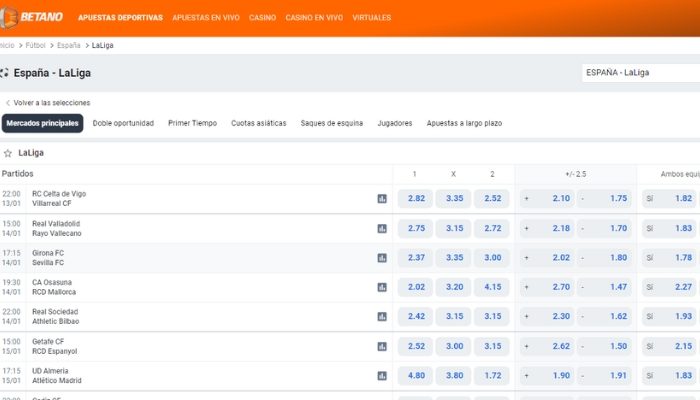Screen dimensions: 700x400
Task: Select Atlético Madrid away win odds 1.72
Action: point(492,376)
